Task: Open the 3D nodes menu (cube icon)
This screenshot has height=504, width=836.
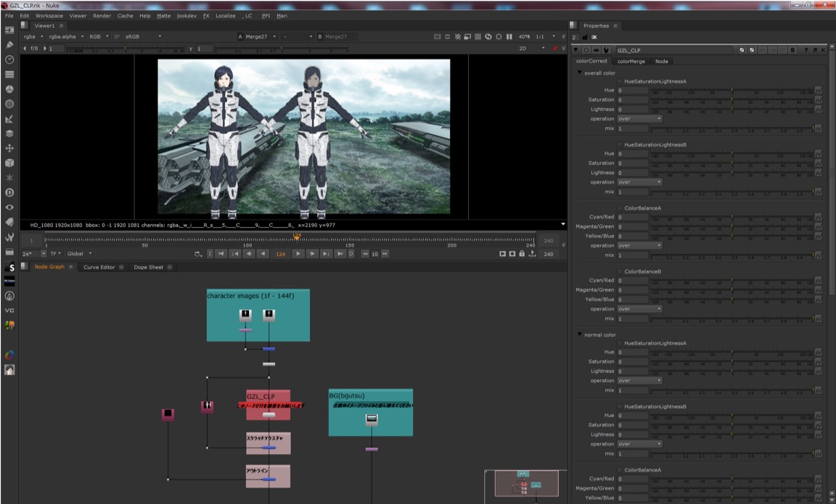Action: click(9, 163)
